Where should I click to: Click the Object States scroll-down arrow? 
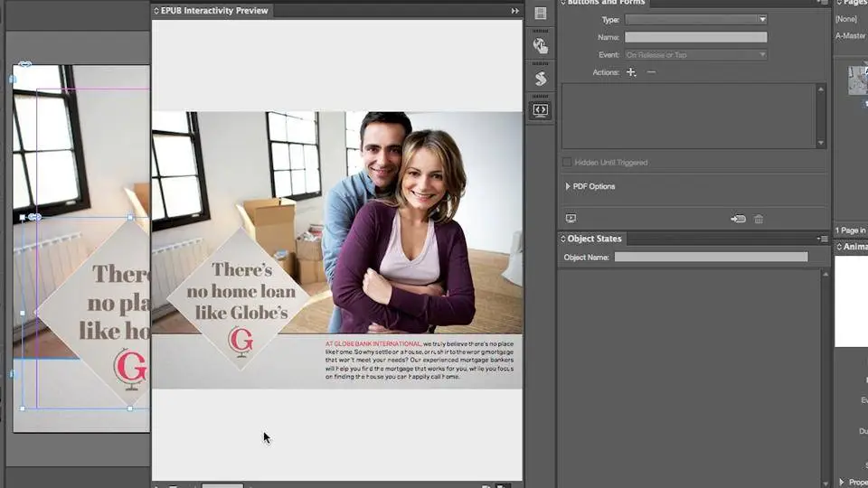(826, 483)
